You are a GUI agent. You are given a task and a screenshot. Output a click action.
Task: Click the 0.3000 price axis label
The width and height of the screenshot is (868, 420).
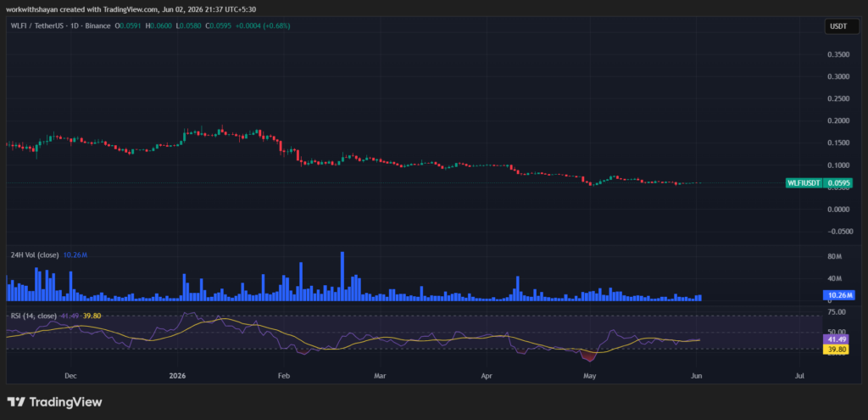(837, 76)
